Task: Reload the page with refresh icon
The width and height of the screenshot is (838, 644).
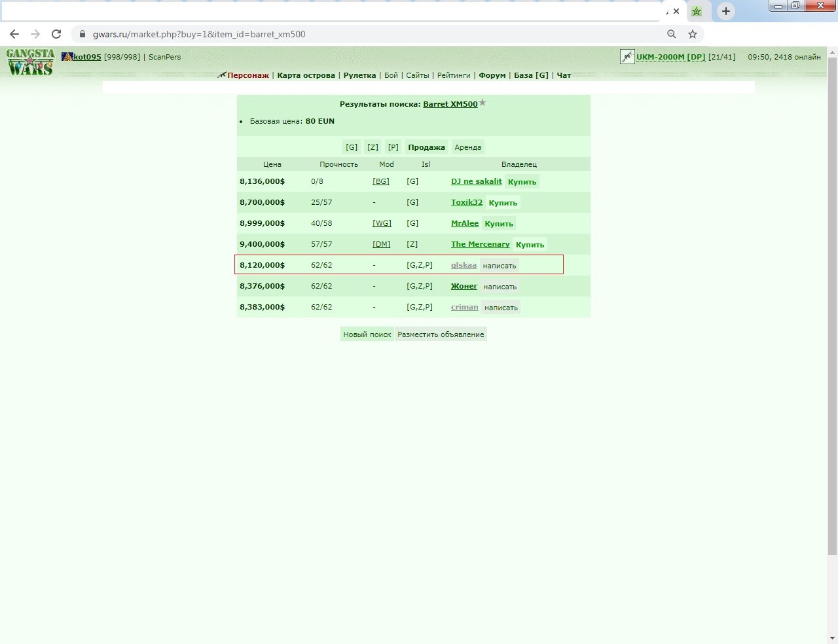Action: coord(56,34)
